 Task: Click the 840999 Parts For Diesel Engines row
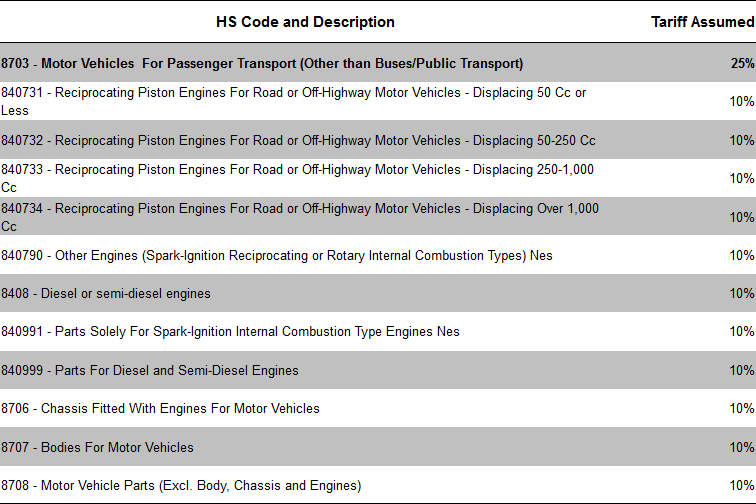tap(150, 370)
